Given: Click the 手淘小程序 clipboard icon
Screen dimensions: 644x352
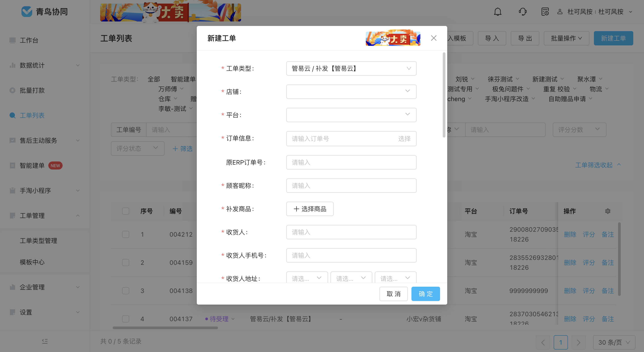Looking at the screenshot, I should [x=12, y=191].
